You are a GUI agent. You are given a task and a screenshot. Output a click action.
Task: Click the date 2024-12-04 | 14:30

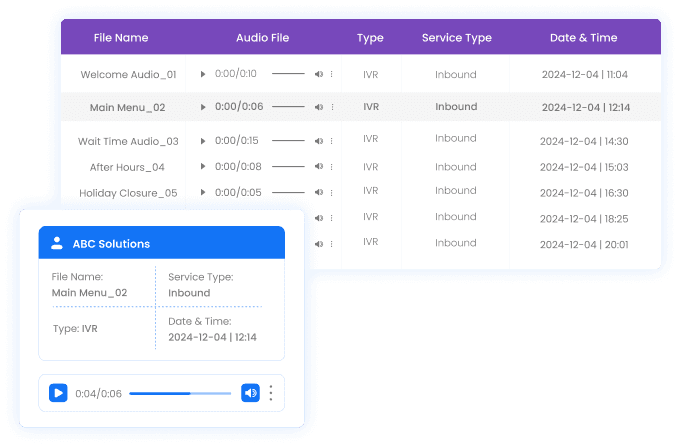pos(584,141)
